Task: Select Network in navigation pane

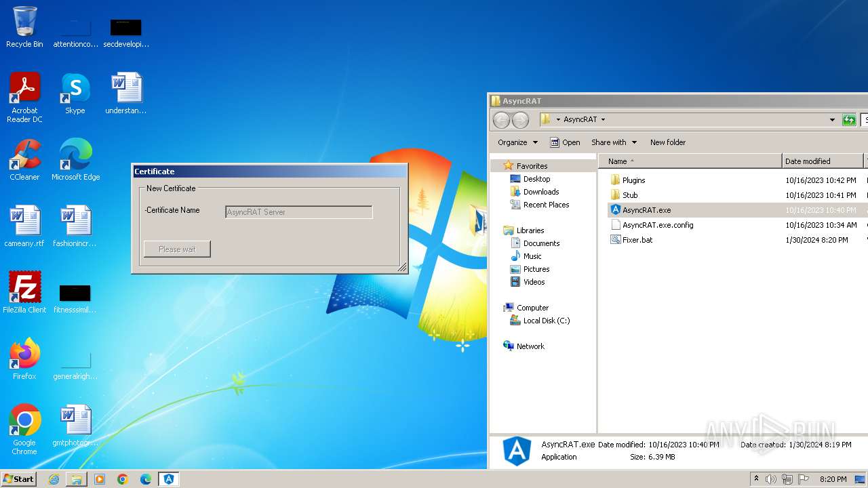Action: click(530, 346)
